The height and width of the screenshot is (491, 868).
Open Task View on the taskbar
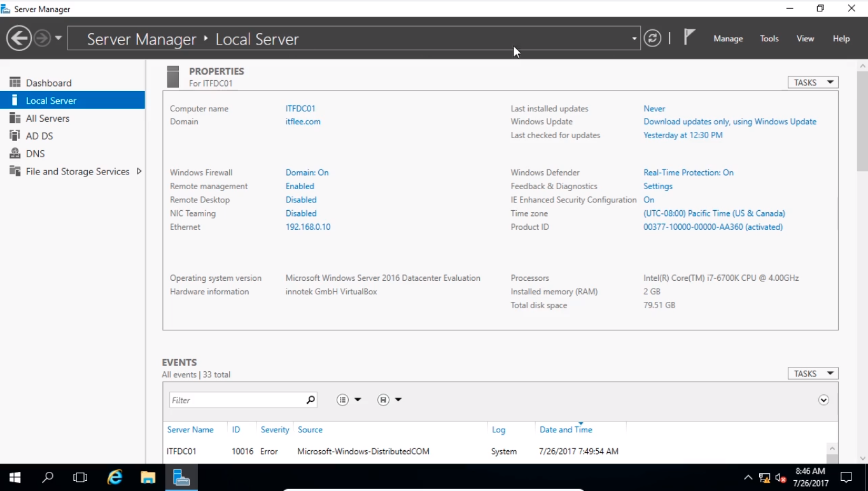point(80,478)
